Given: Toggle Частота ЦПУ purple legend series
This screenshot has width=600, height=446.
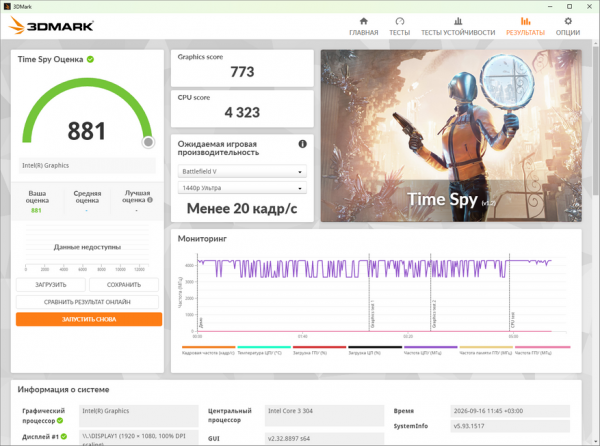Looking at the screenshot, I should pos(430,350).
